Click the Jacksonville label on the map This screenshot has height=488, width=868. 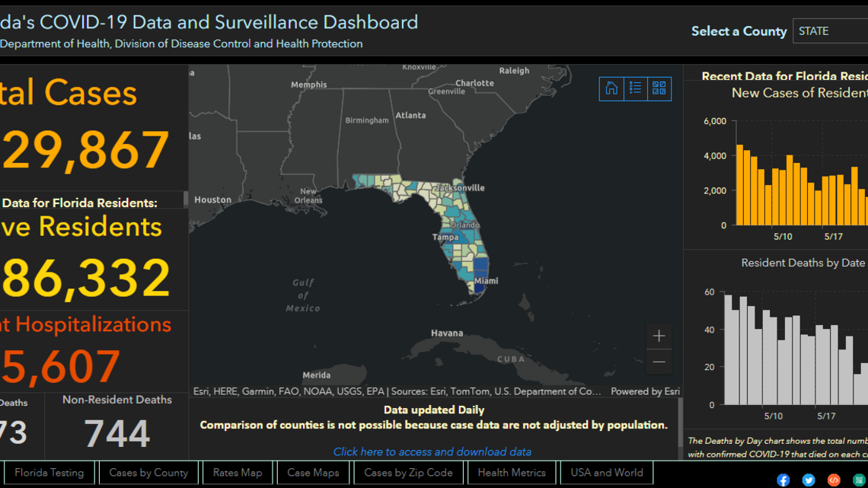(460, 188)
